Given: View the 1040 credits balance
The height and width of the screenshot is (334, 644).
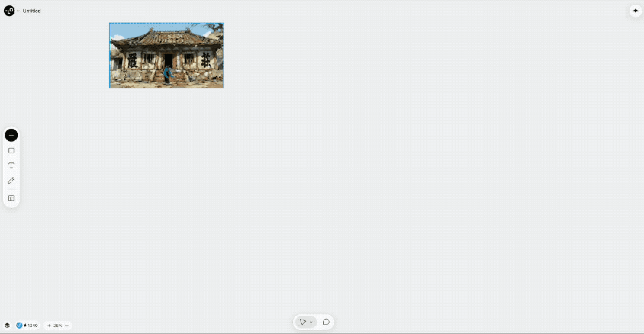Looking at the screenshot, I should (32, 326).
